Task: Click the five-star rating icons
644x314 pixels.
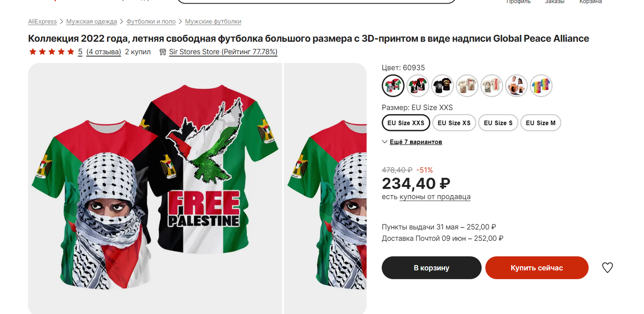Action: [52, 52]
